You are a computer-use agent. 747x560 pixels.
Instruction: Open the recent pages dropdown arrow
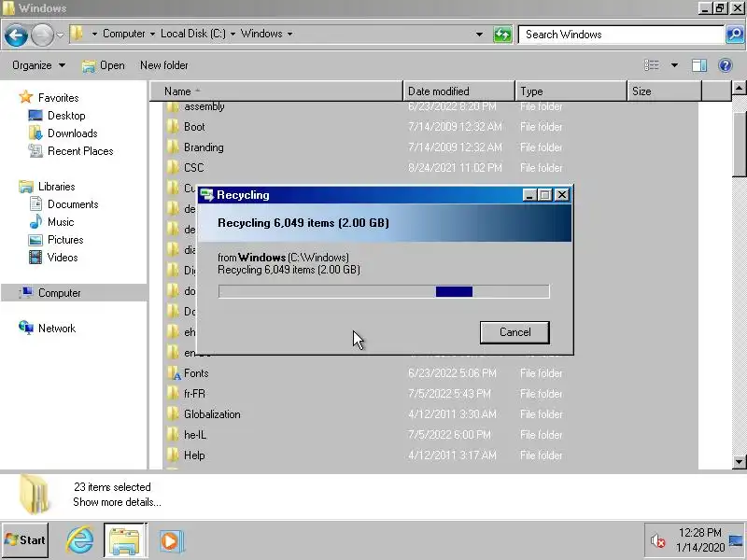[x=60, y=35]
